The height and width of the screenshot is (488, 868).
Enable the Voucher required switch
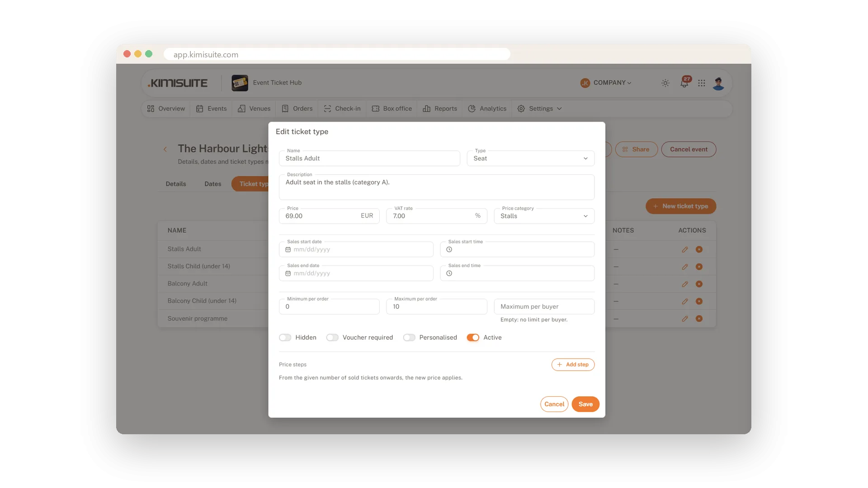point(332,338)
